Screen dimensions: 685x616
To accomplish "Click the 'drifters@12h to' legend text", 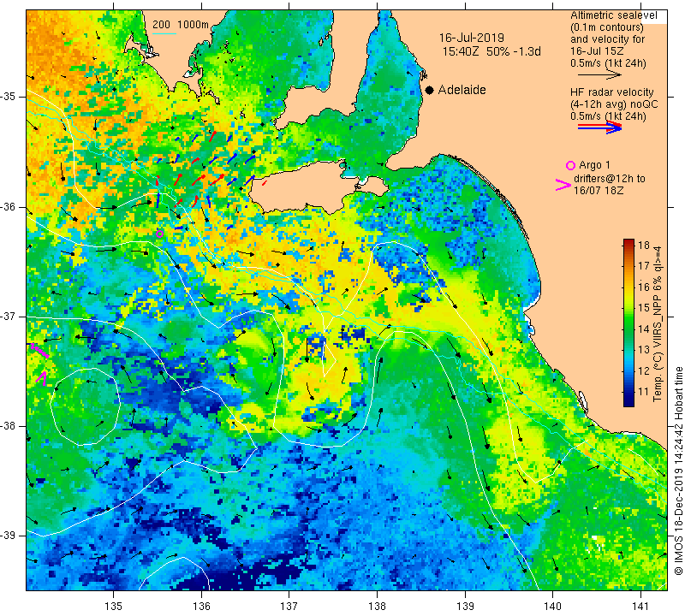I will point(609,179).
